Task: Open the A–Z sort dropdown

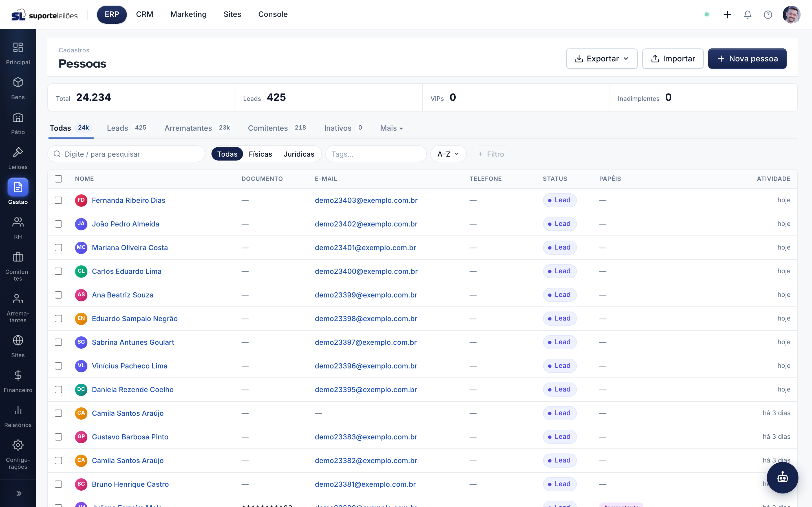Action: pyautogui.click(x=448, y=154)
